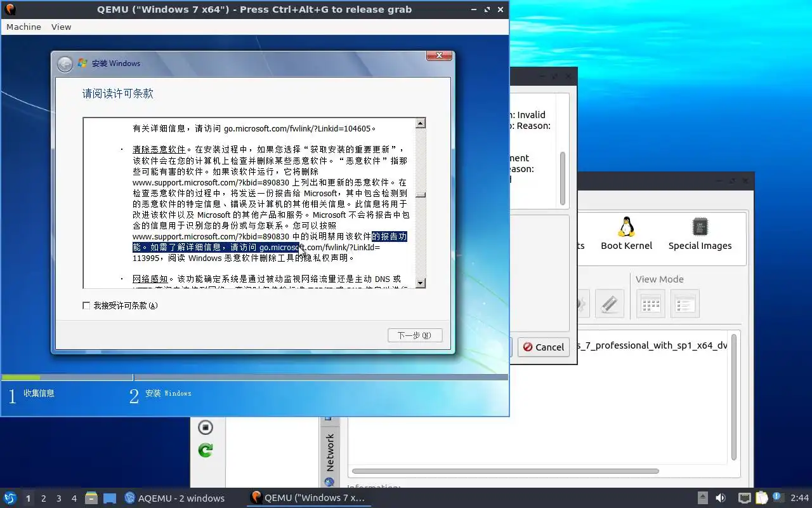Click the QEMU window title bar flame icon
Screen dimensions: 812x508
click(x=10, y=9)
